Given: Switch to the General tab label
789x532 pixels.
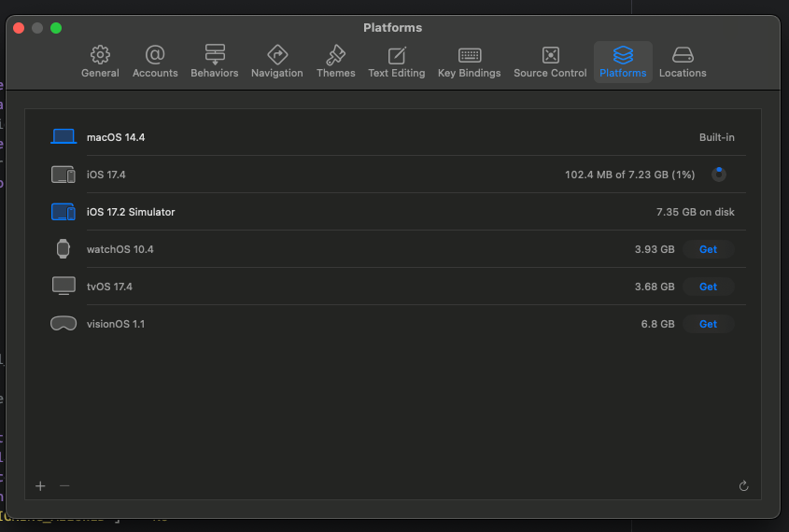Looking at the screenshot, I should [100, 73].
